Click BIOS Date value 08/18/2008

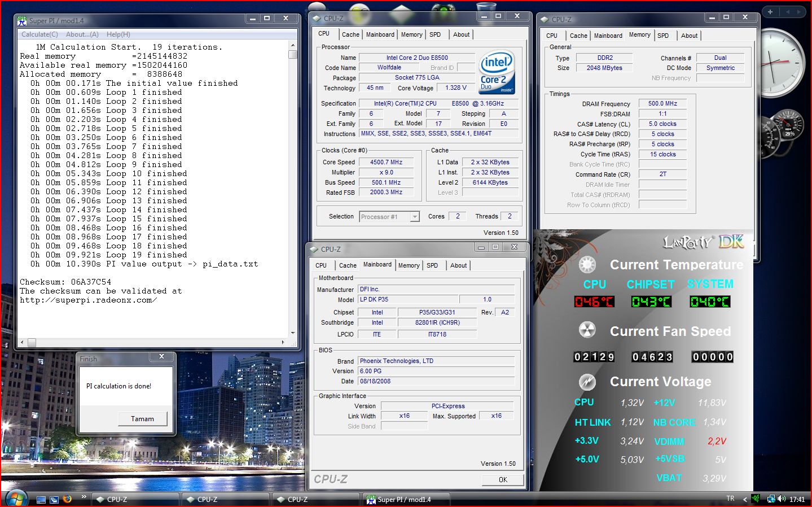[x=436, y=382]
